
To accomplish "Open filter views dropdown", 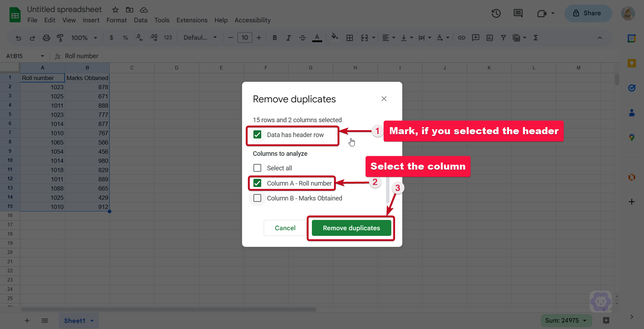I will (x=520, y=38).
